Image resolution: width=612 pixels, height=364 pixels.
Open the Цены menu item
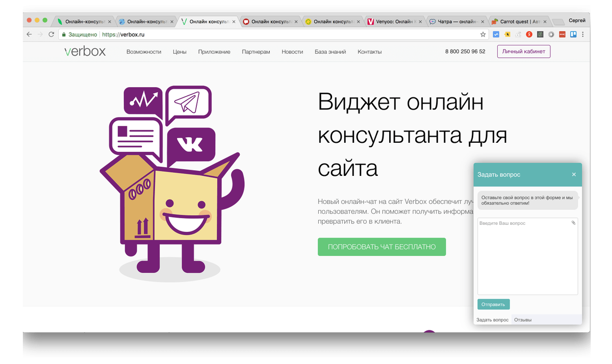[x=180, y=52]
